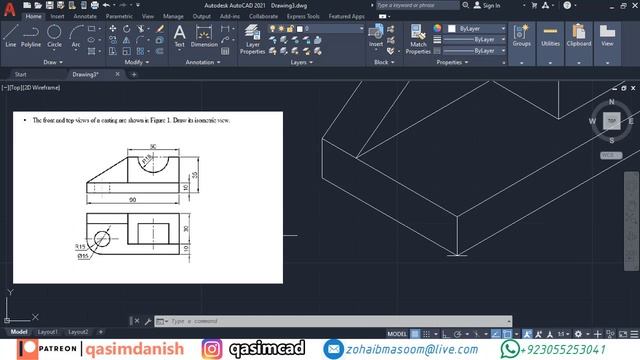This screenshot has width=640, height=360.
Task: Expand the Annotation panel dropdown
Action: [x=203, y=62]
